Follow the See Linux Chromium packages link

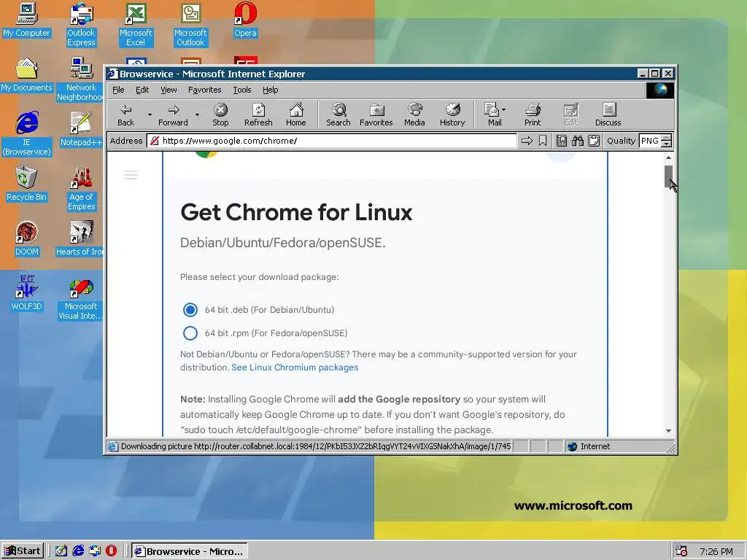coord(295,367)
